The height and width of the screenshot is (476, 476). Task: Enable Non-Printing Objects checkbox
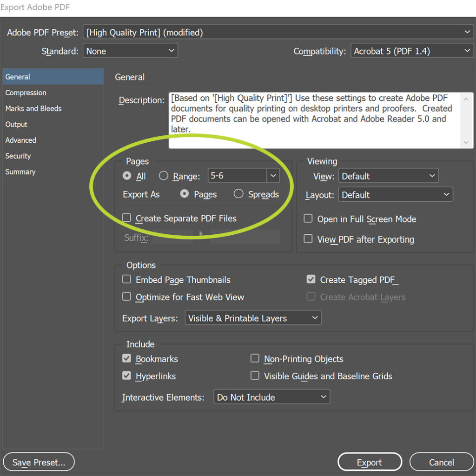[255, 358]
